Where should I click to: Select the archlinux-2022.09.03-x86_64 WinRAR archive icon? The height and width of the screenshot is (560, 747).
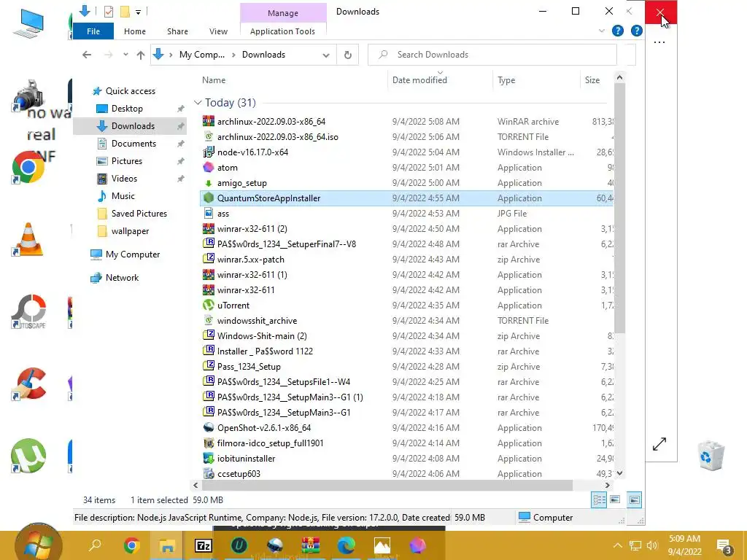[x=208, y=122]
